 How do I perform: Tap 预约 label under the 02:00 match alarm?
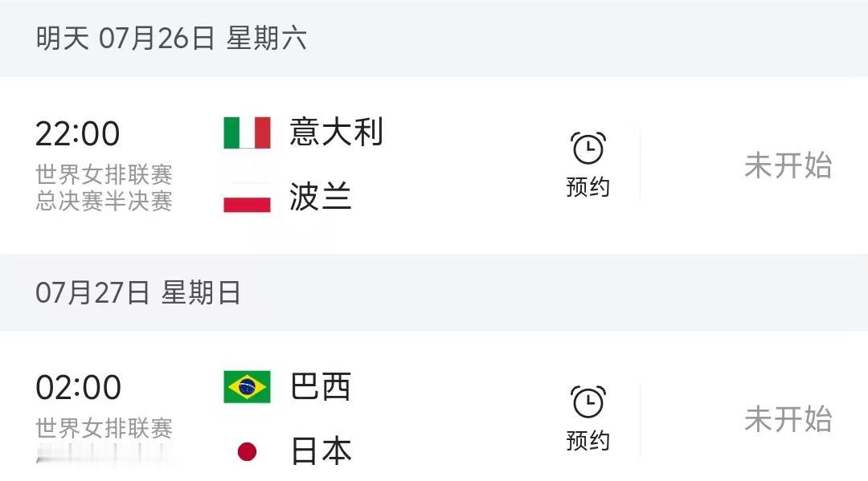click(x=588, y=441)
